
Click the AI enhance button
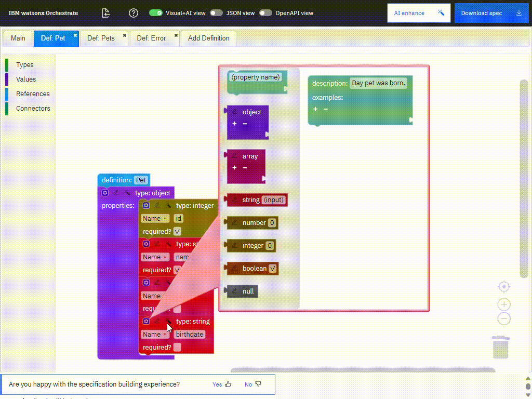(418, 13)
